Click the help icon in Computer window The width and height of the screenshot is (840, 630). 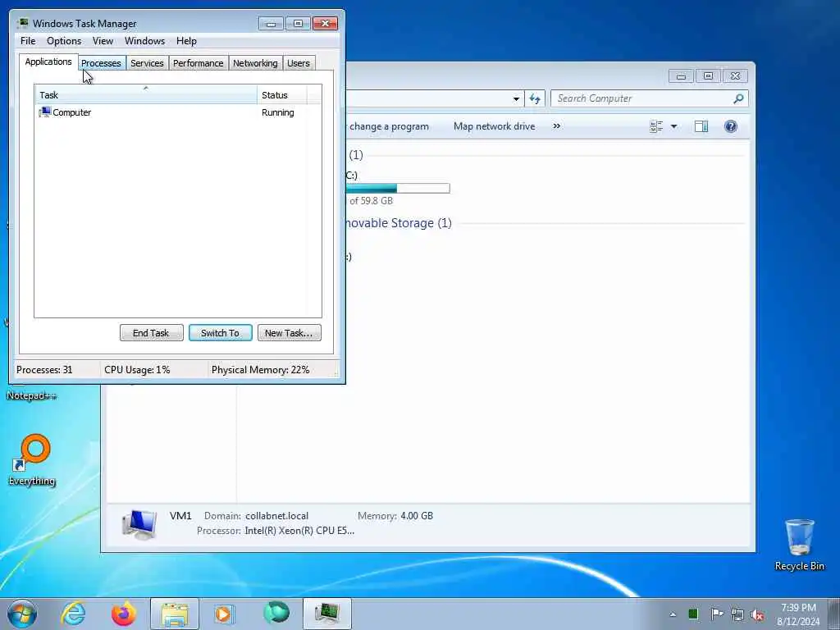731,126
